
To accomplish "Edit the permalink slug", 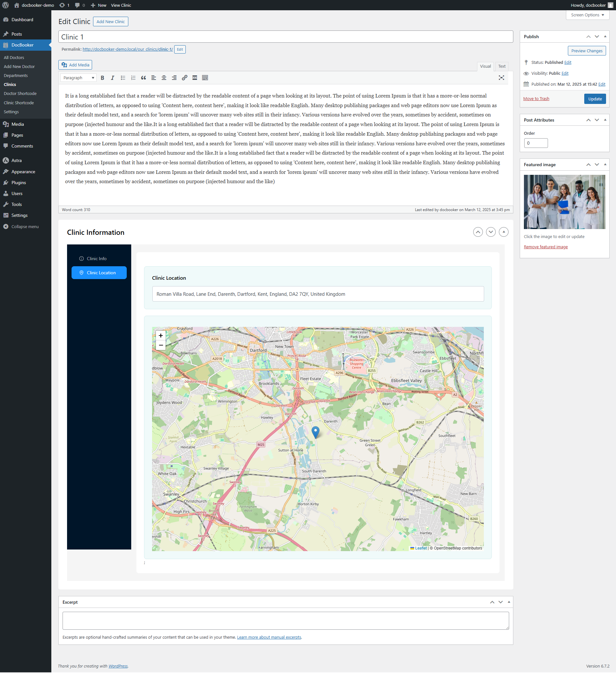I will [180, 49].
